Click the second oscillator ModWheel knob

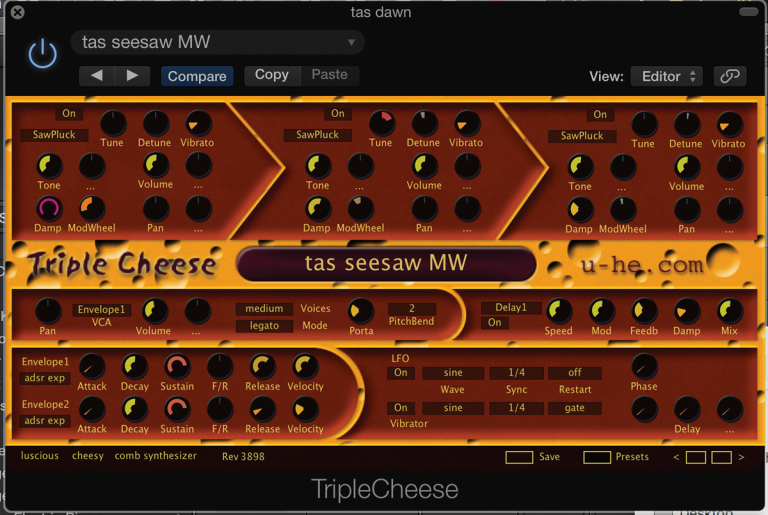click(x=360, y=208)
